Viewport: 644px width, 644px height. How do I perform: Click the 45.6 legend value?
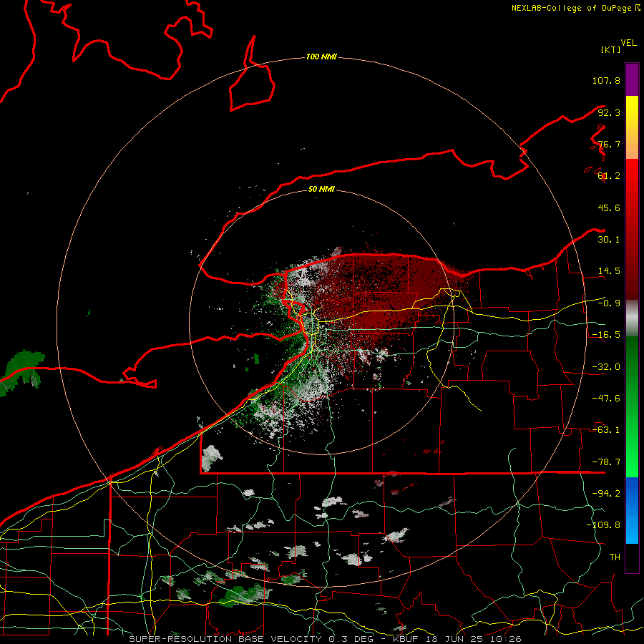click(x=609, y=208)
